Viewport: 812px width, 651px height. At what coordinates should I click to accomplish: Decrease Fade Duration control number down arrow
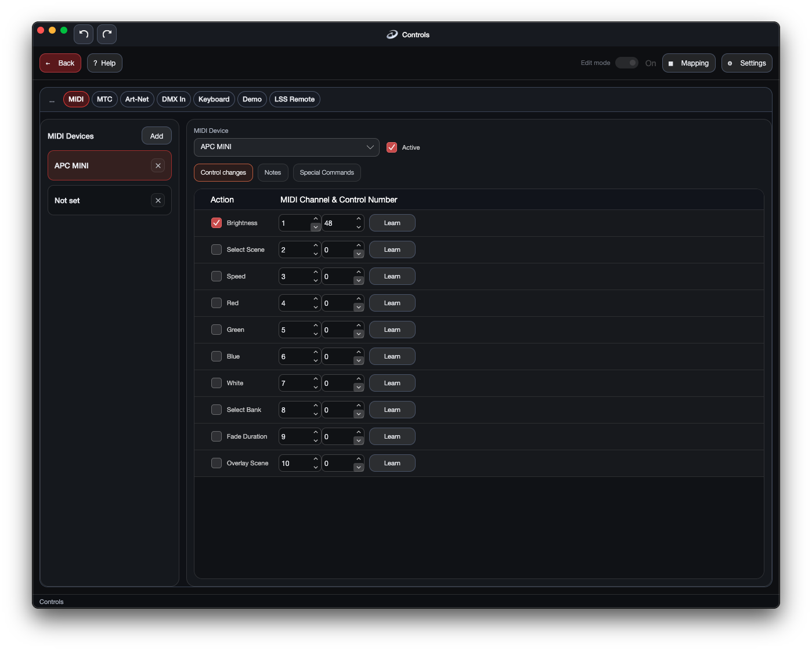359,440
